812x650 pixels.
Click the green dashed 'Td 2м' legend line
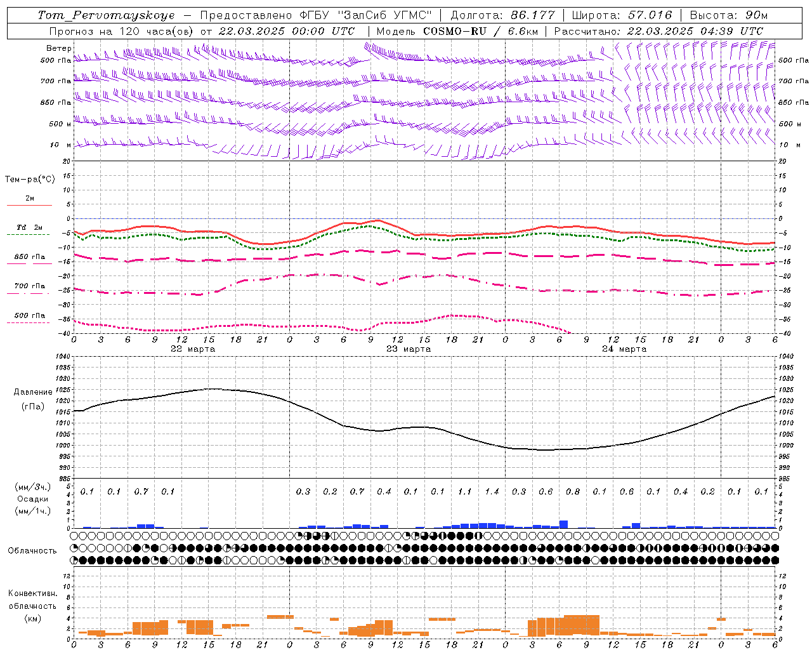28,235
